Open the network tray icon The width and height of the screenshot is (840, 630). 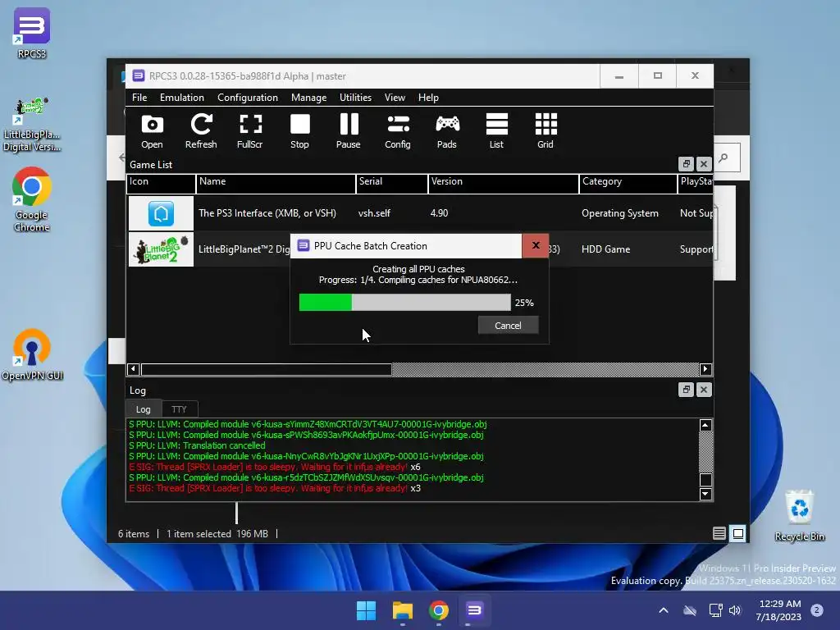(715, 610)
